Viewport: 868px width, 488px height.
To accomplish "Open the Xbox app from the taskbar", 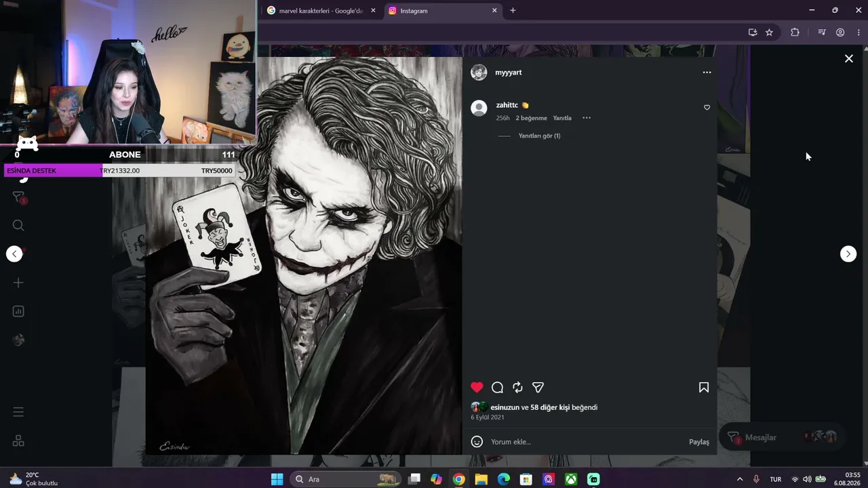I will tap(571, 479).
